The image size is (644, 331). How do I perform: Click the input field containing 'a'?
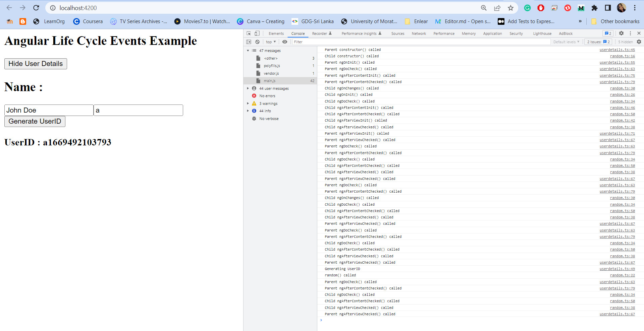pos(138,110)
